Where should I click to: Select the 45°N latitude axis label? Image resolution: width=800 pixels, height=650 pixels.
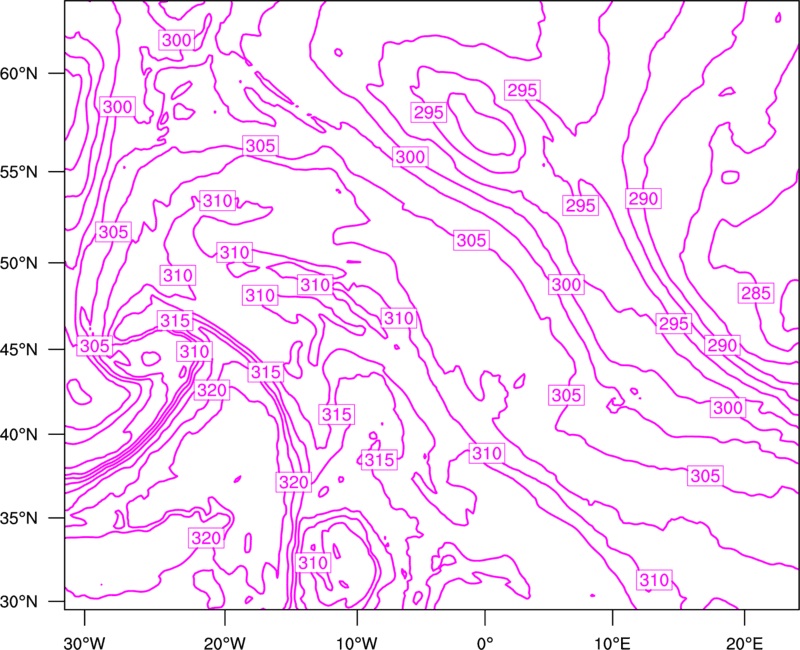[x=19, y=349]
